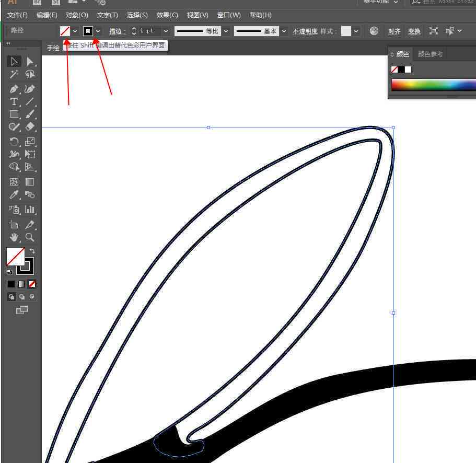Enable Draw Normal mode
The height and width of the screenshot is (463, 476).
tap(11, 297)
